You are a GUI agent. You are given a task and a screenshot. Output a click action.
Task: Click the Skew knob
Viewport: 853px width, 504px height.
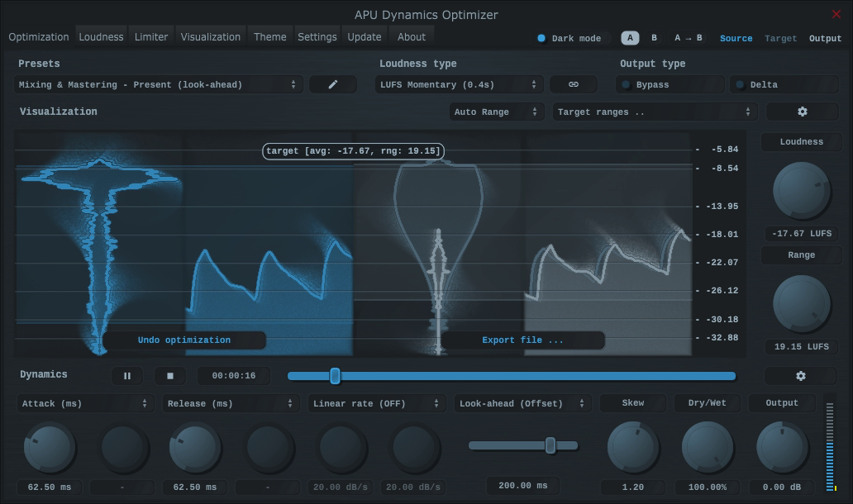[x=632, y=448]
